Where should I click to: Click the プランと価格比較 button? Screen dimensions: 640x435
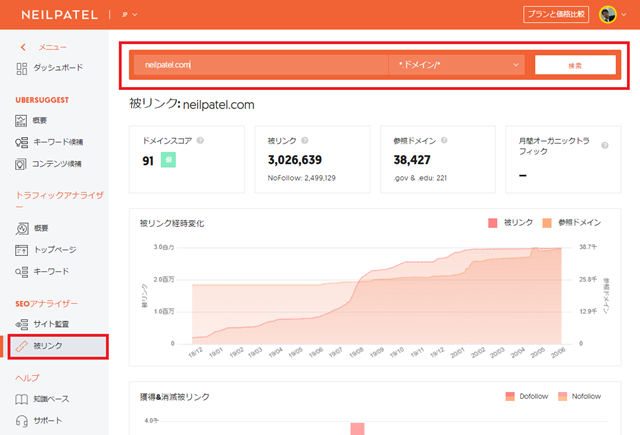click(555, 14)
